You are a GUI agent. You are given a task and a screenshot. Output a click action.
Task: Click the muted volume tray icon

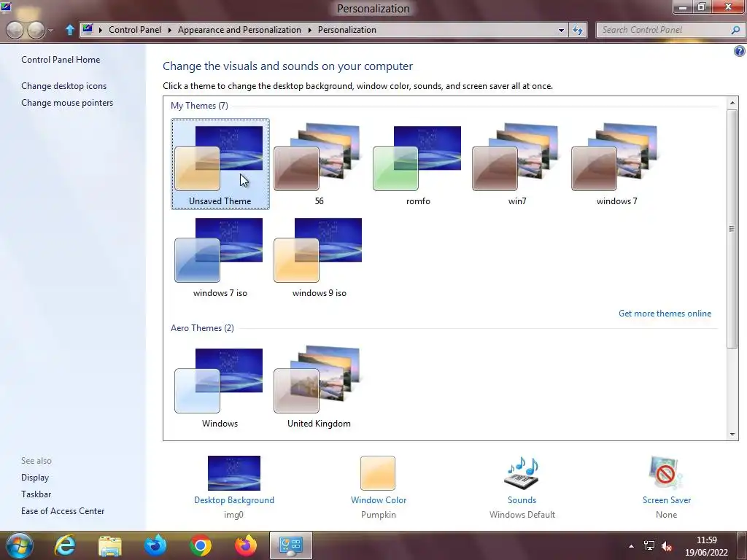tap(667, 547)
